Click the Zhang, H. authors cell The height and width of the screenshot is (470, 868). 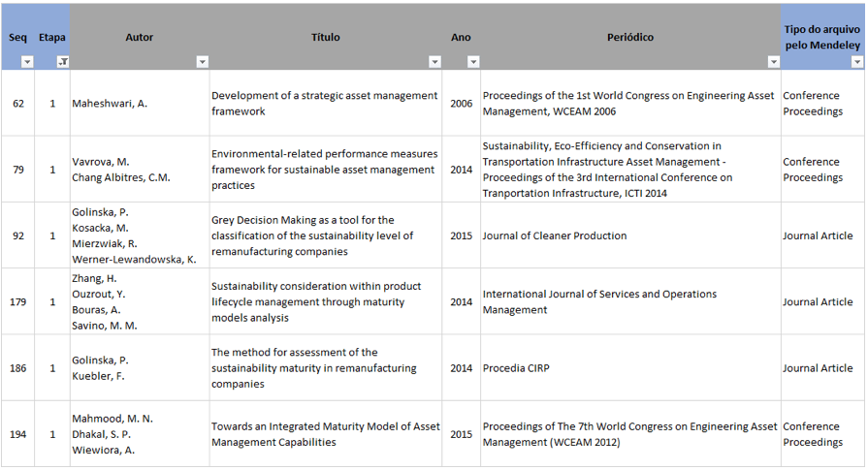(x=140, y=302)
